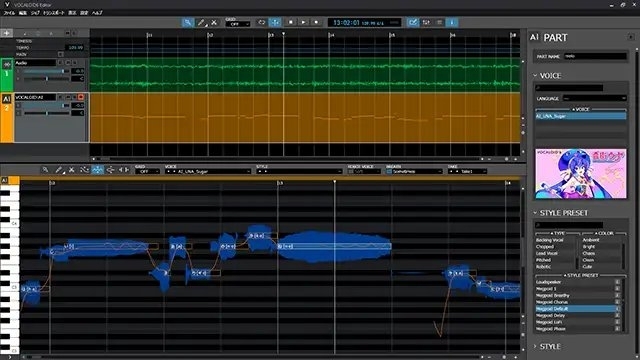The width and height of the screenshot is (640, 360).
Task: Select the pencil draw tool in main toolbar
Action: point(201,22)
